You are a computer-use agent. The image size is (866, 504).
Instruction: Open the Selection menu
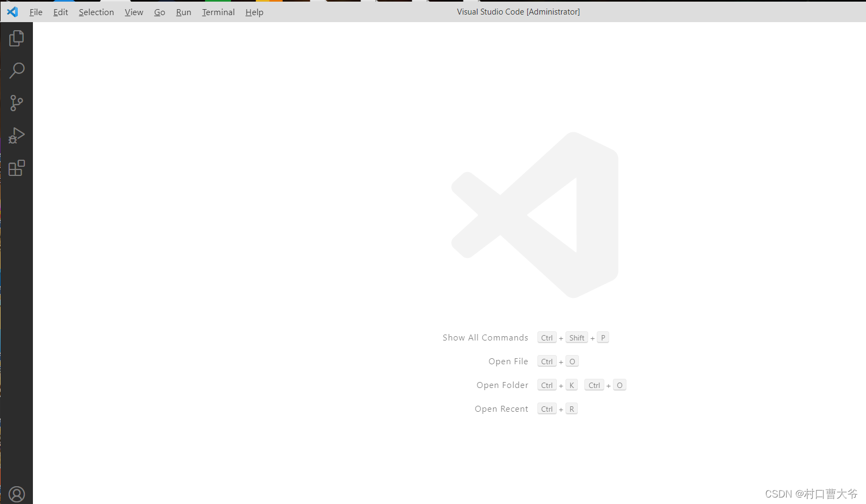[x=96, y=12]
